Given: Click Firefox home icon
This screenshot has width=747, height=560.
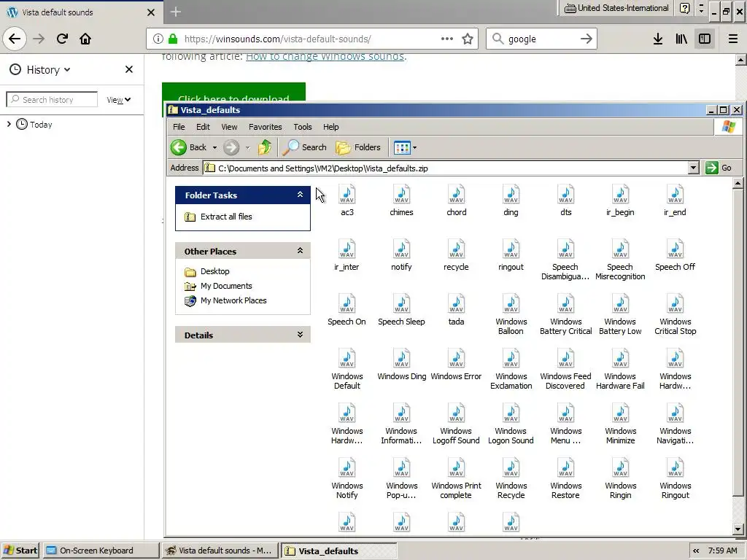Looking at the screenshot, I should 85,39.
